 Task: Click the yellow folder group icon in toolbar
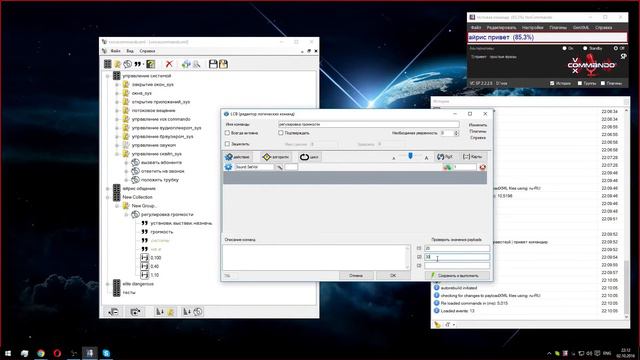coord(118,64)
